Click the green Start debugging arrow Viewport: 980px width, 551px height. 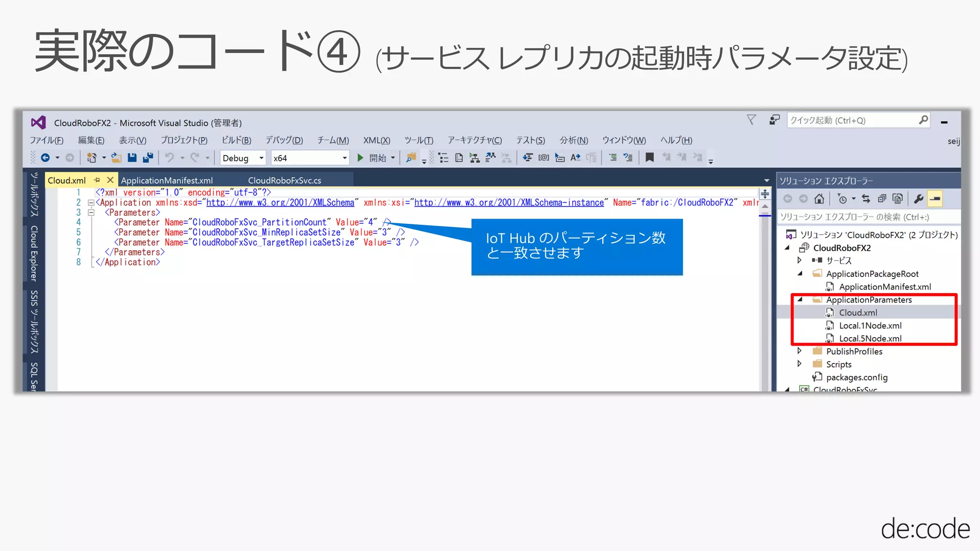point(360,158)
